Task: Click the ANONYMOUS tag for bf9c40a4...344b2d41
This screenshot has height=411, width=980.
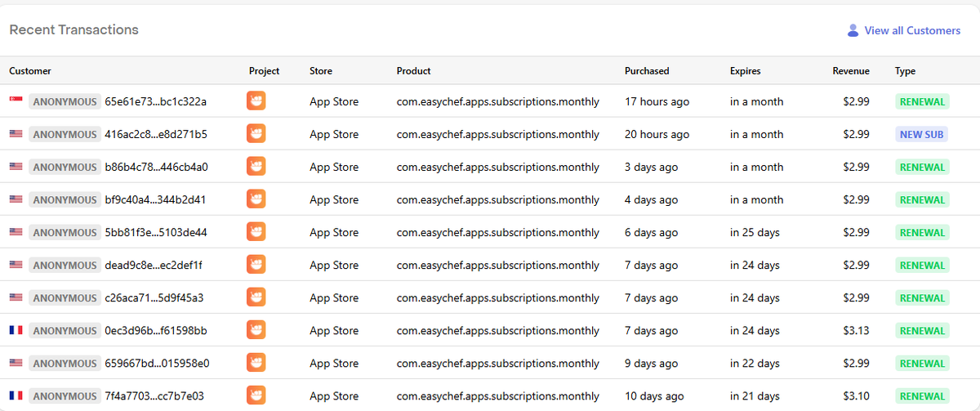Action: coord(65,199)
